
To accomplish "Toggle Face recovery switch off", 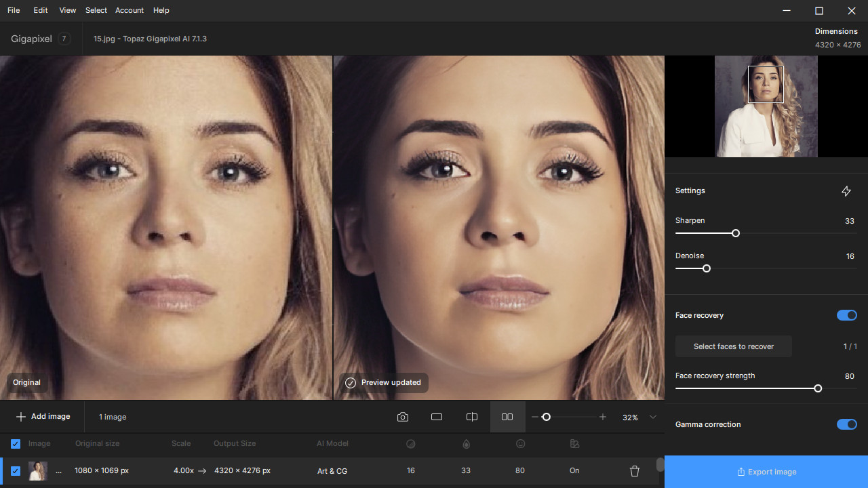I will [x=846, y=315].
